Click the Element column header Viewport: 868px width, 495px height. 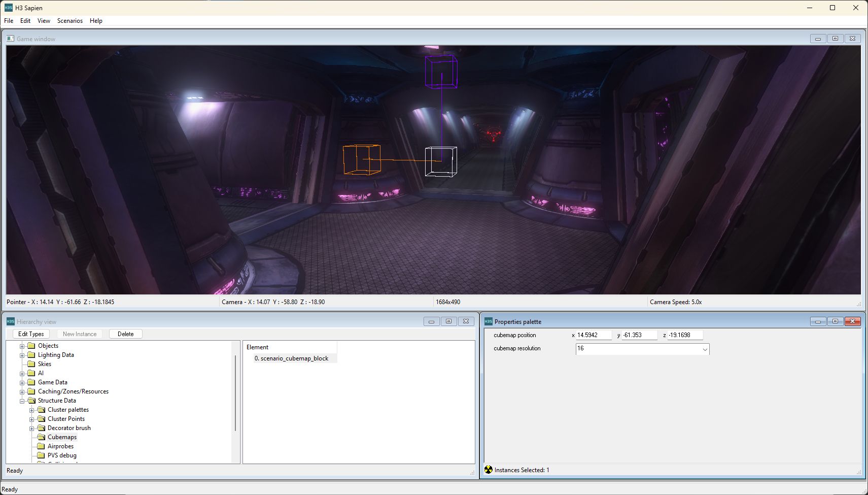point(290,347)
